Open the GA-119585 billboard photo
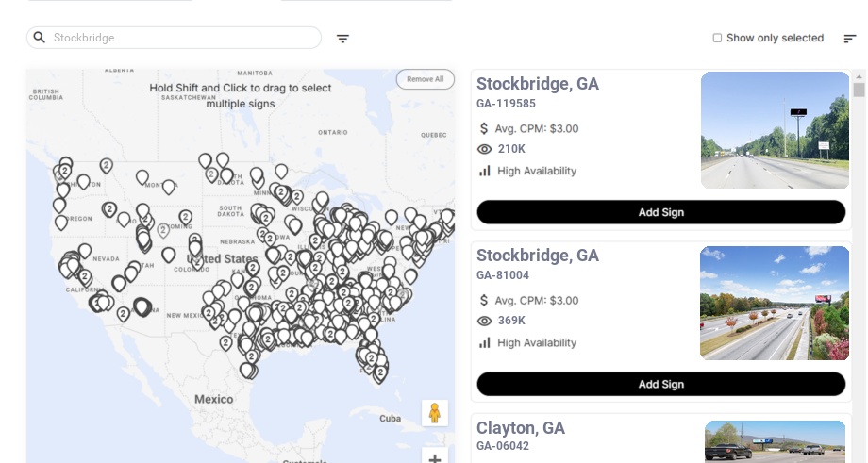The width and height of the screenshot is (868, 463). tap(775, 130)
